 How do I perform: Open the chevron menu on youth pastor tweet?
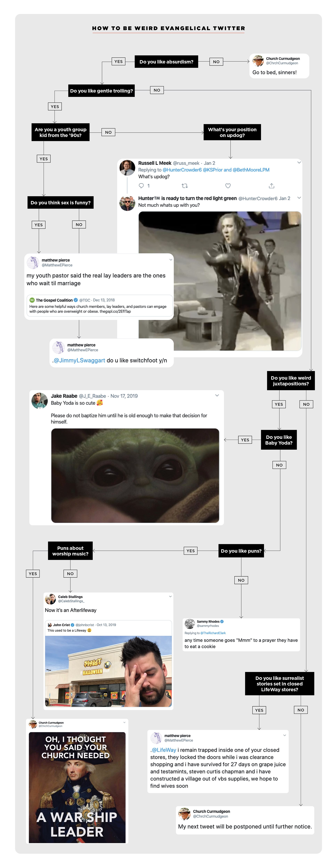click(x=171, y=260)
